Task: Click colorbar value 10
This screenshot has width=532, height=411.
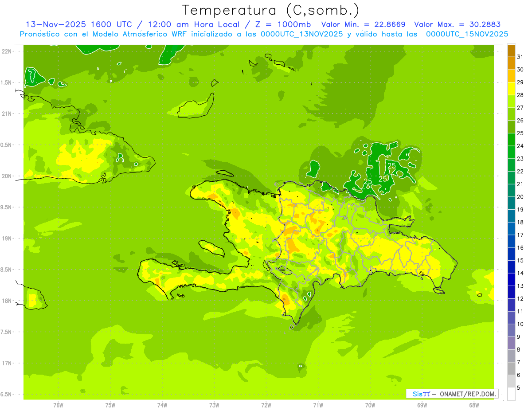Action: pyautogui.click(x=520, y=324)
